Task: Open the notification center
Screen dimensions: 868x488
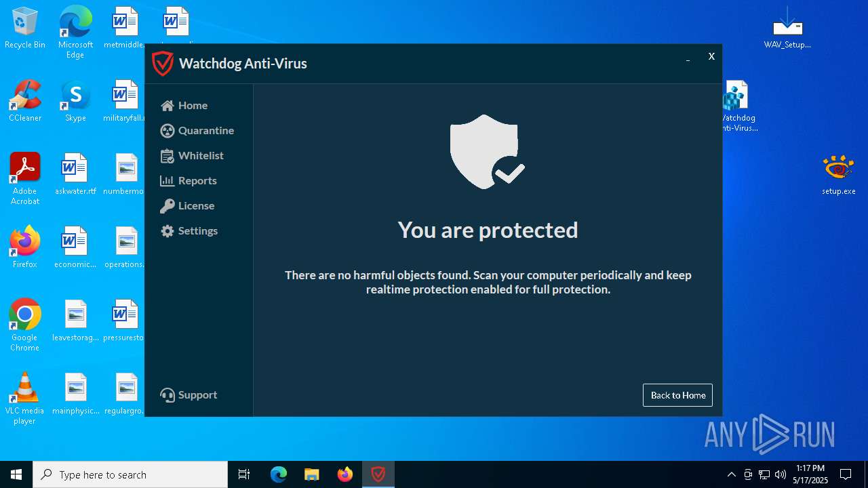Action: coord(846,474)
